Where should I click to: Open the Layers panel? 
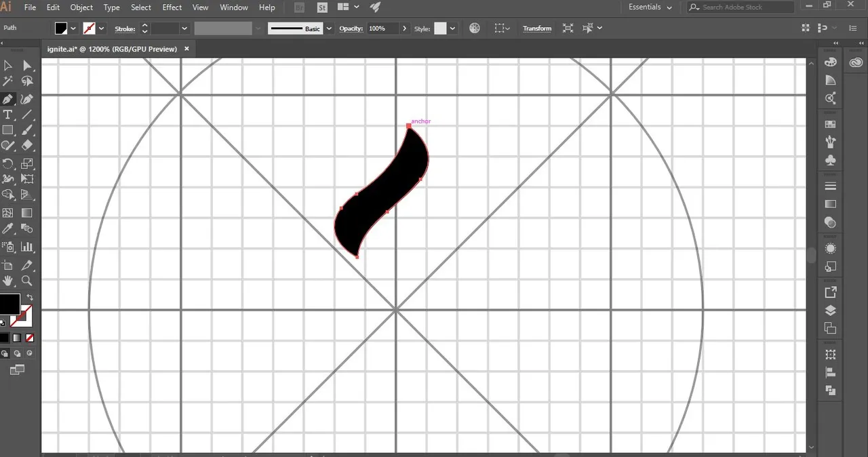(830, 311)
